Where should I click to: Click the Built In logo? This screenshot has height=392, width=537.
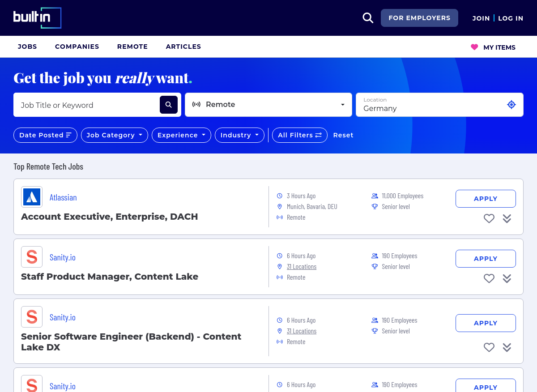pos(37,18)
